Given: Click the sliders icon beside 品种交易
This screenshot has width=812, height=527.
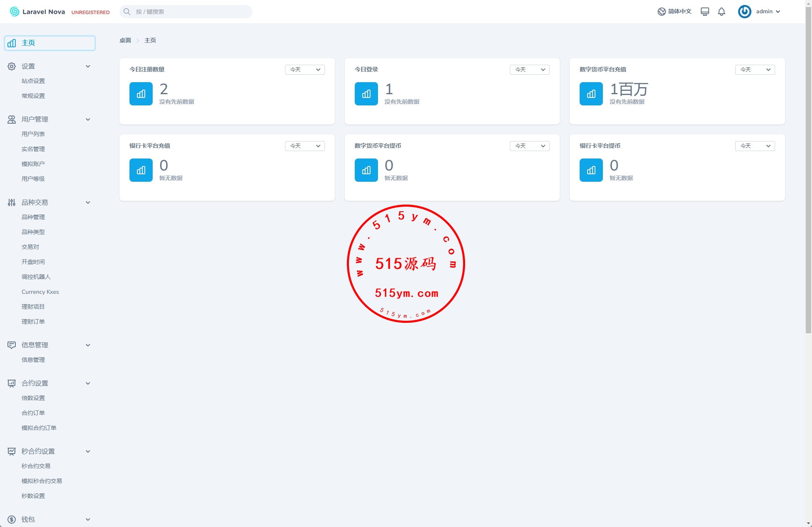Looking at the screenshot, I should pos(12,203).
